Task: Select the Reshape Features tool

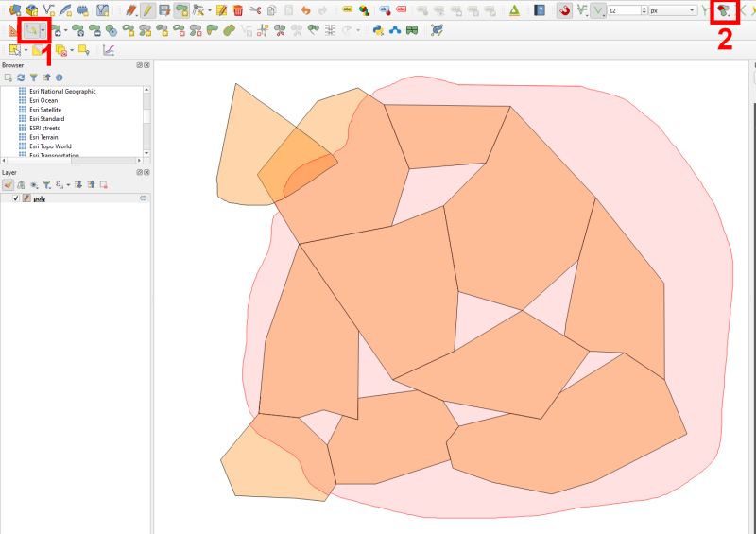Action: 212,30
